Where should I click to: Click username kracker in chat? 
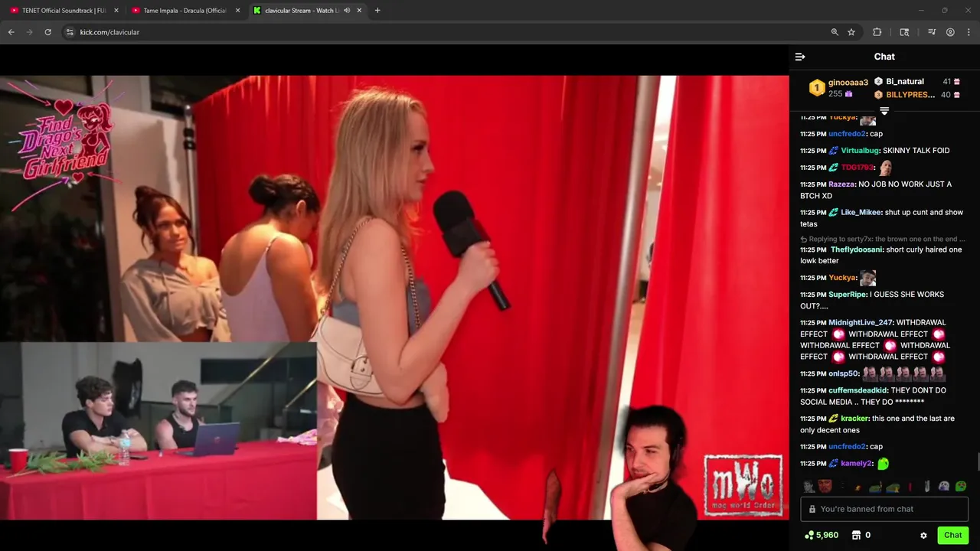click(x=854, y=419)
